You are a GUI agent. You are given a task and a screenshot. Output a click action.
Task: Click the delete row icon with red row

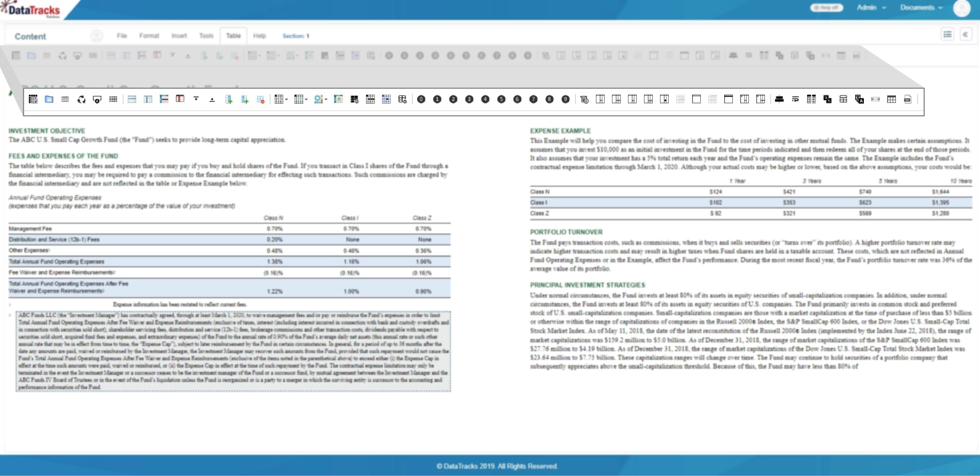coord(164,99)
